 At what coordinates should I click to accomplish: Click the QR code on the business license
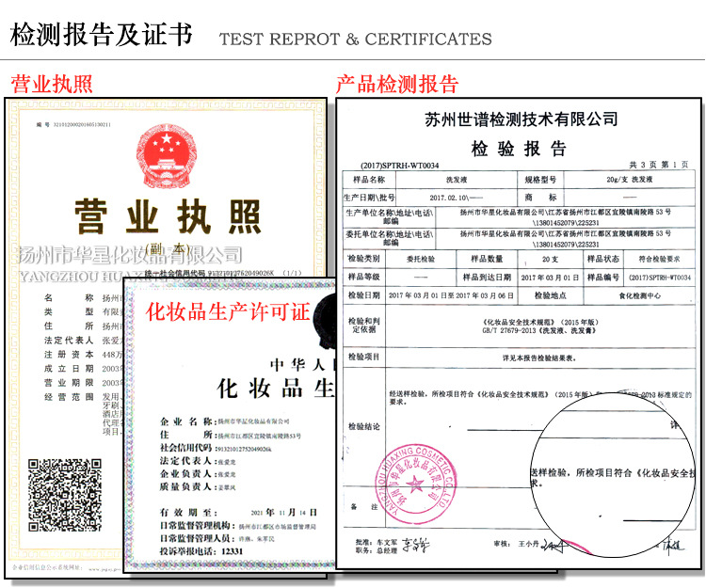65,495
